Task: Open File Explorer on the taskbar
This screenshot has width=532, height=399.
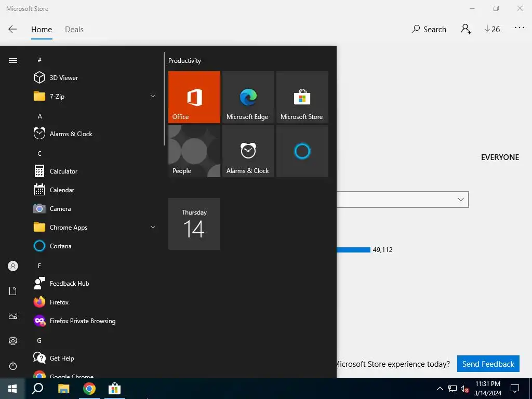Action: pyautogui.click(x=63, y=389)
